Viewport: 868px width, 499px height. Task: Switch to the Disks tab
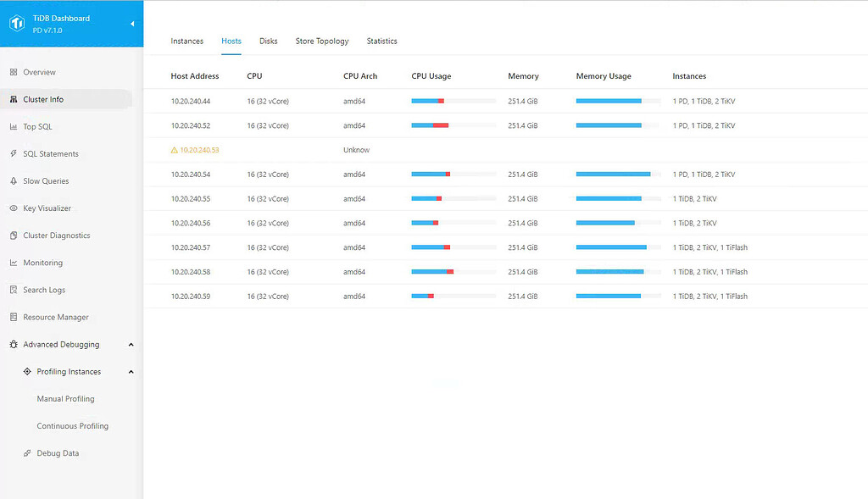(268, 42)
